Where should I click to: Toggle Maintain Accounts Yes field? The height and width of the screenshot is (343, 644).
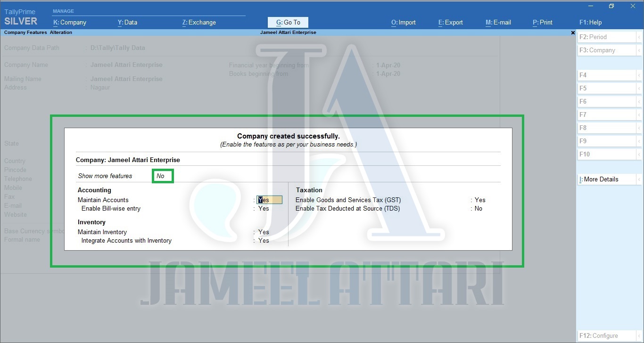(x=269, y=200)
